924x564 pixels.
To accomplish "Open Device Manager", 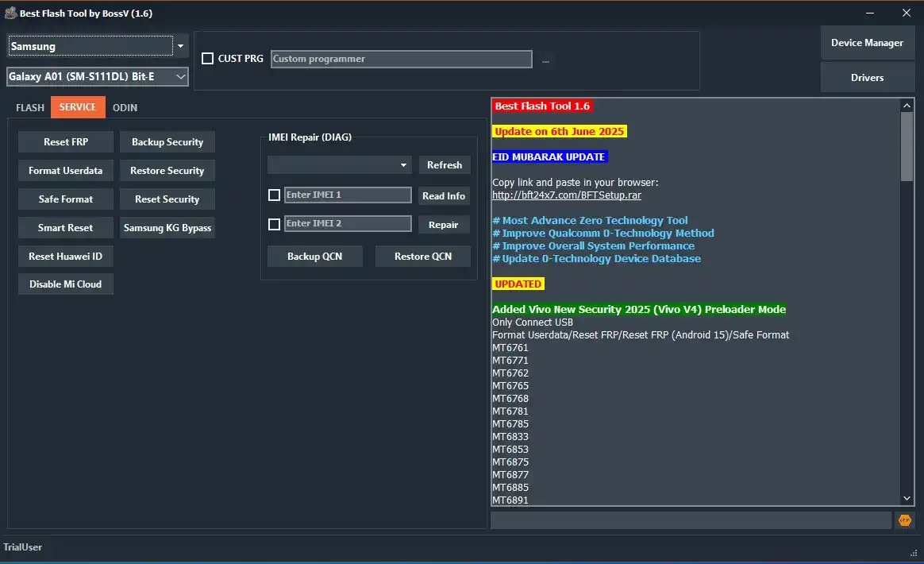I will (867, 42).
